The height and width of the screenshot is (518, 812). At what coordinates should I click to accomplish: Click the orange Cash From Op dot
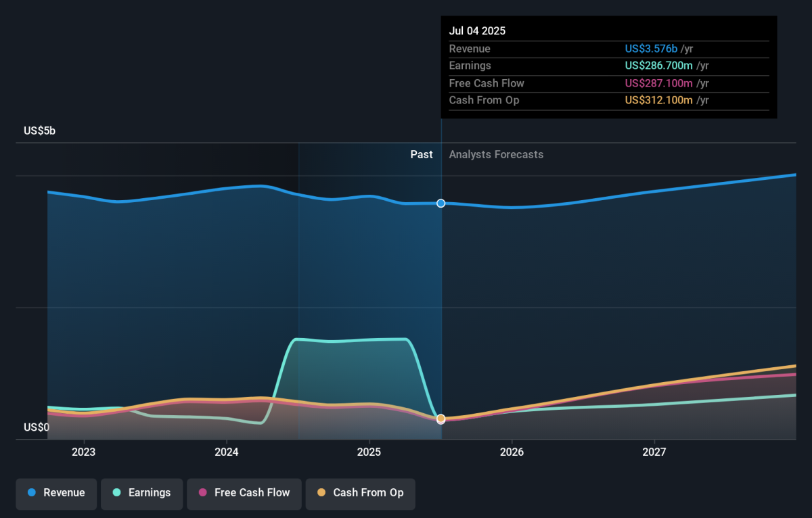(x=321, y=493)
